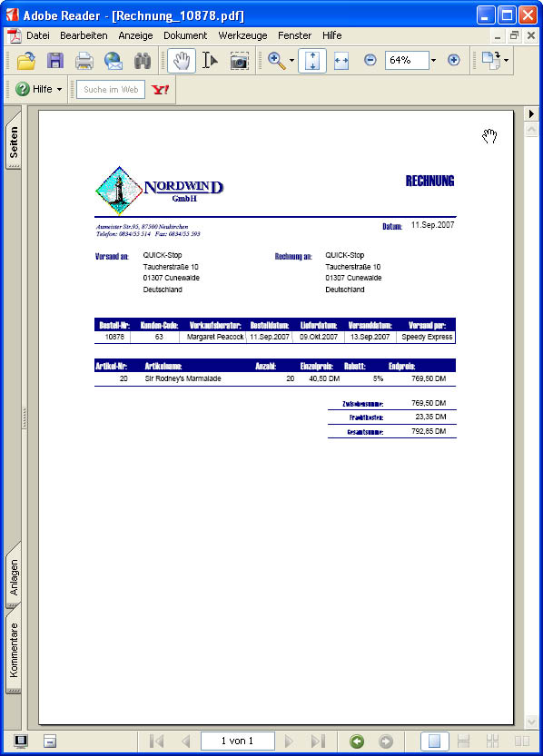Open a file with the folder icon
This screenshot has width=543, height=756.
point(26,61)
